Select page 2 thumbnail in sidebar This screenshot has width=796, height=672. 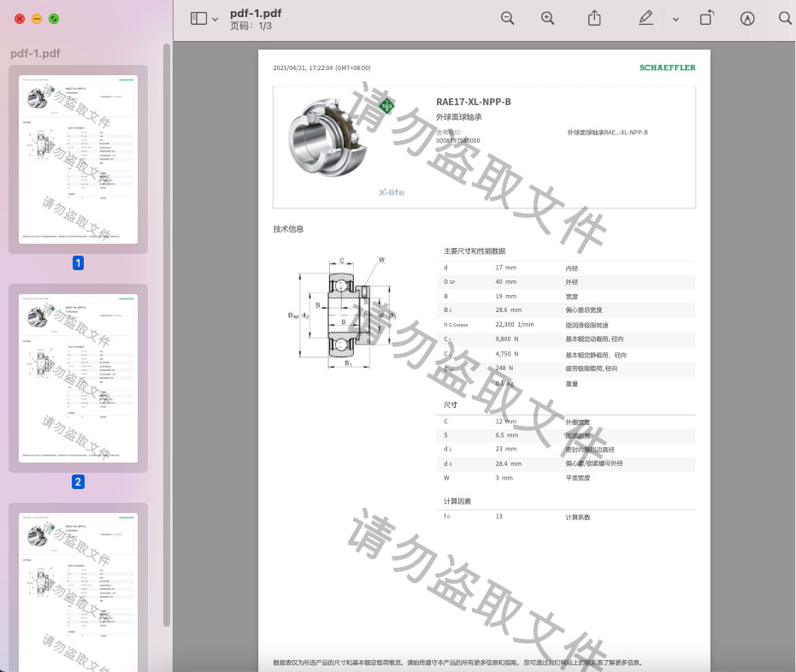78,378
